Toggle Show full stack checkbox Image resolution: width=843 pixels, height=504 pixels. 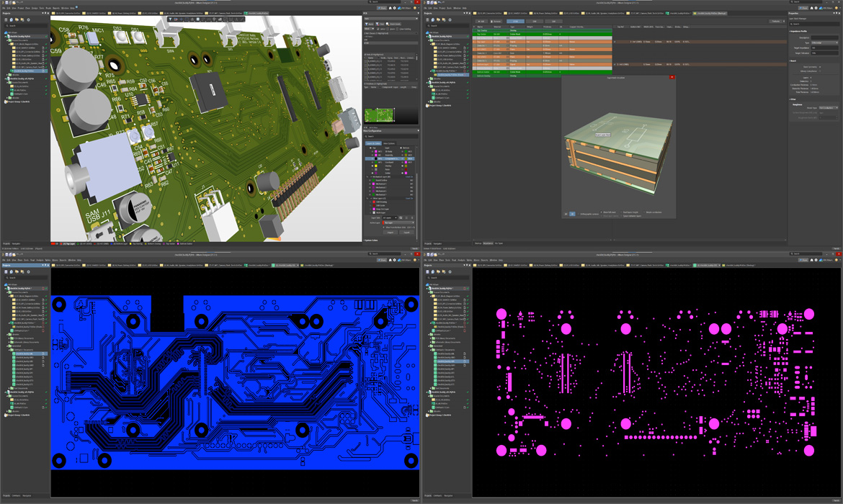coord(602,212)
